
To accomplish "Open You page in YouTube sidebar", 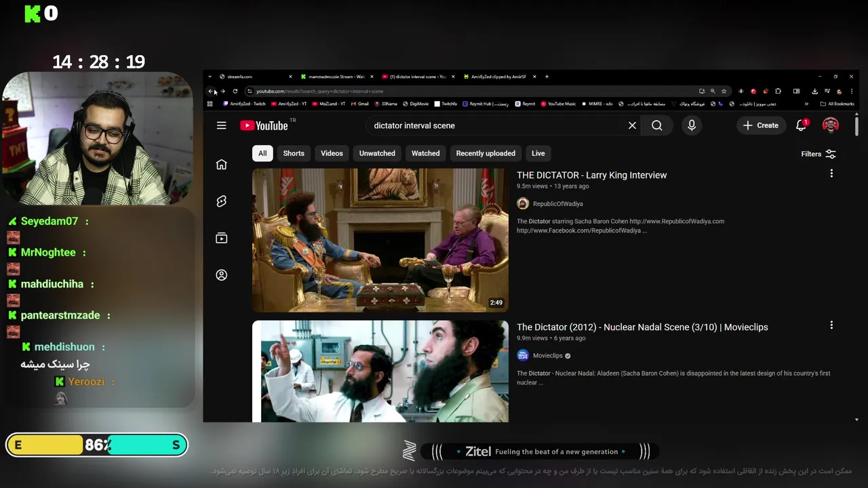I will 221,275.
